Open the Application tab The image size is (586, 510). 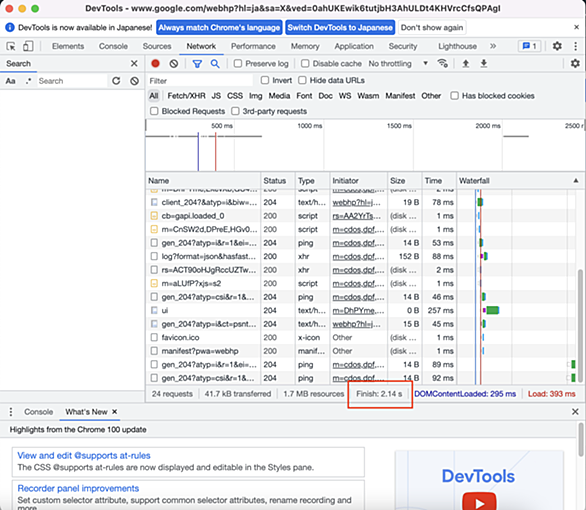click(x=354, y=46)
